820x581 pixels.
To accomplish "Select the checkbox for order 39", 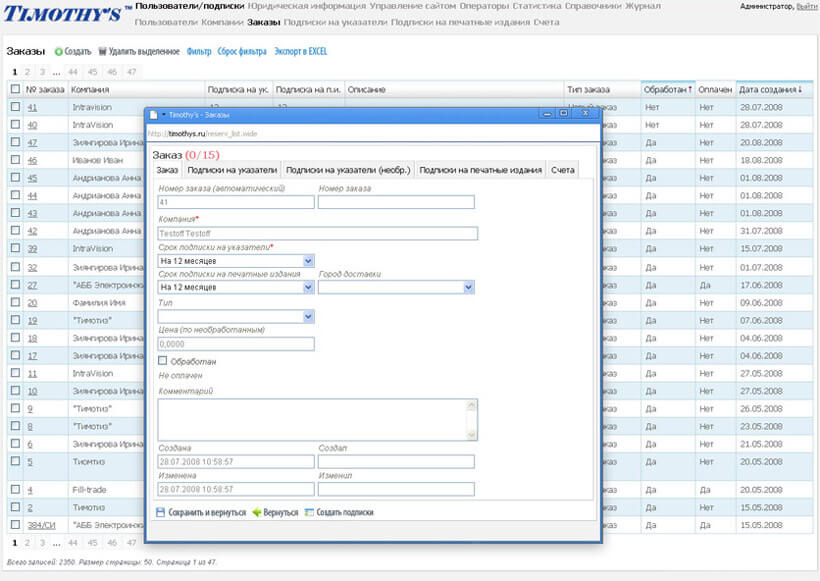I will (15, 248).
